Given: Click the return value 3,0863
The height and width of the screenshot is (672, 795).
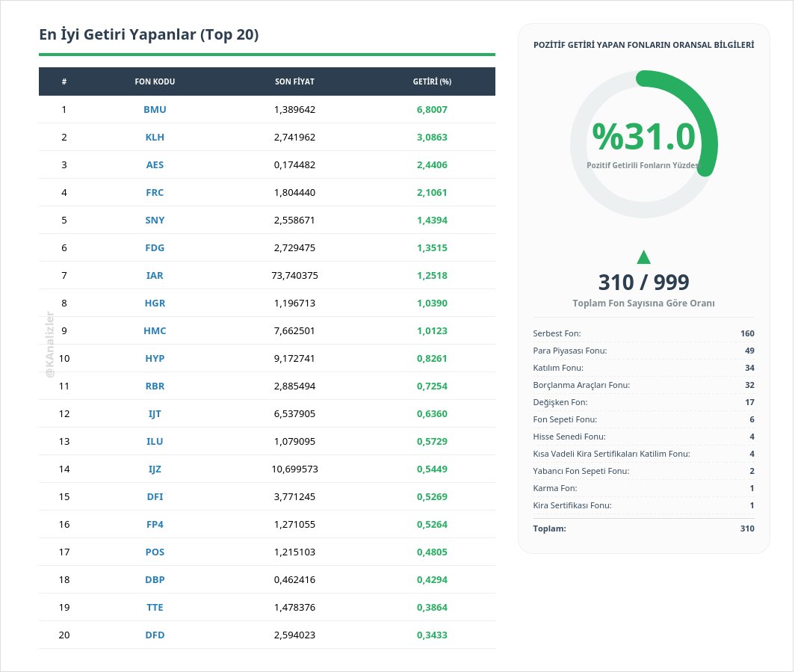Looking at the screenshot, I should click(x=432, y=137).
